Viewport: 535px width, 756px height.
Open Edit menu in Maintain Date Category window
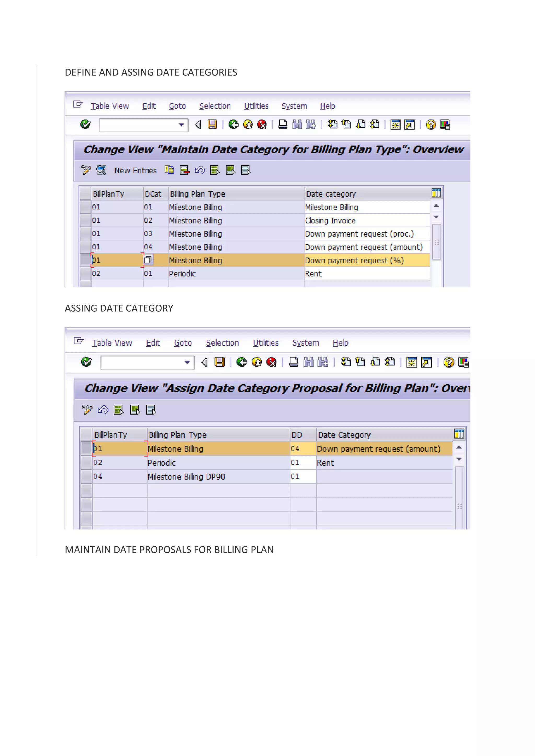tap(149, 106)
